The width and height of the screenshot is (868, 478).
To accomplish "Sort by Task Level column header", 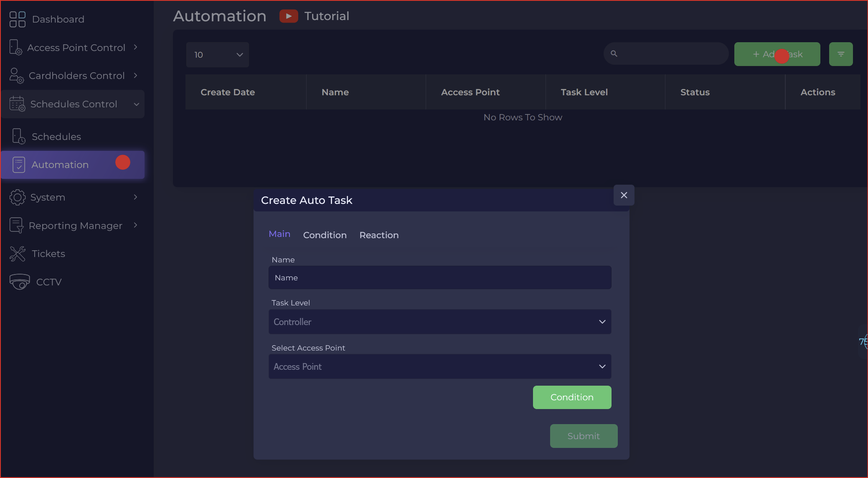I will (584, 92).
